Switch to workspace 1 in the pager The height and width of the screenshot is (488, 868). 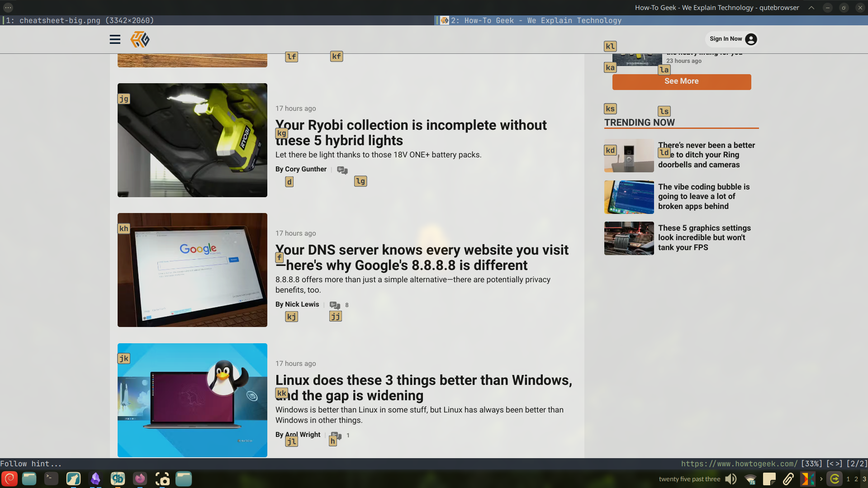848,479
